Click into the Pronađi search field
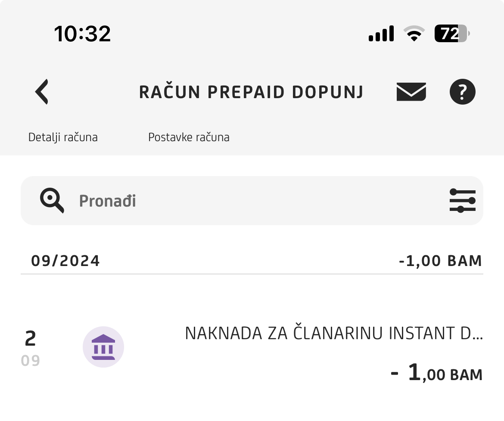The height and width of the screenshot is (421, 504). [x=252, y=201]
